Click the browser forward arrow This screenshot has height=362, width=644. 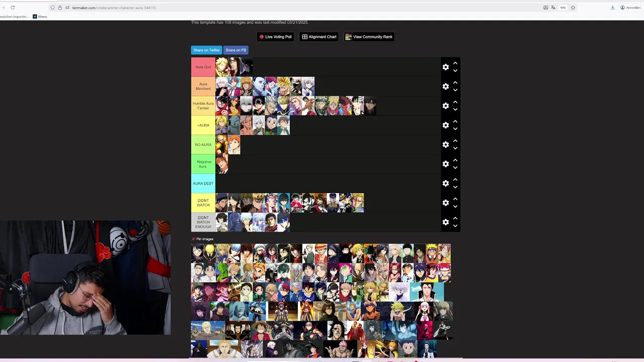(3, 8)
